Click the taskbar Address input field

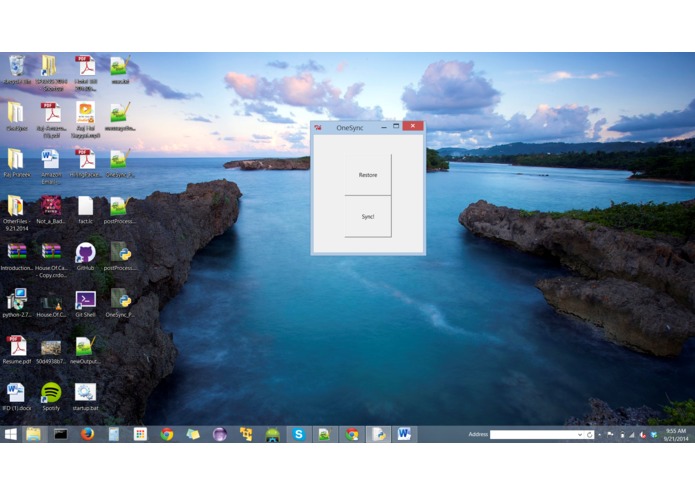(x=533, y=435)
